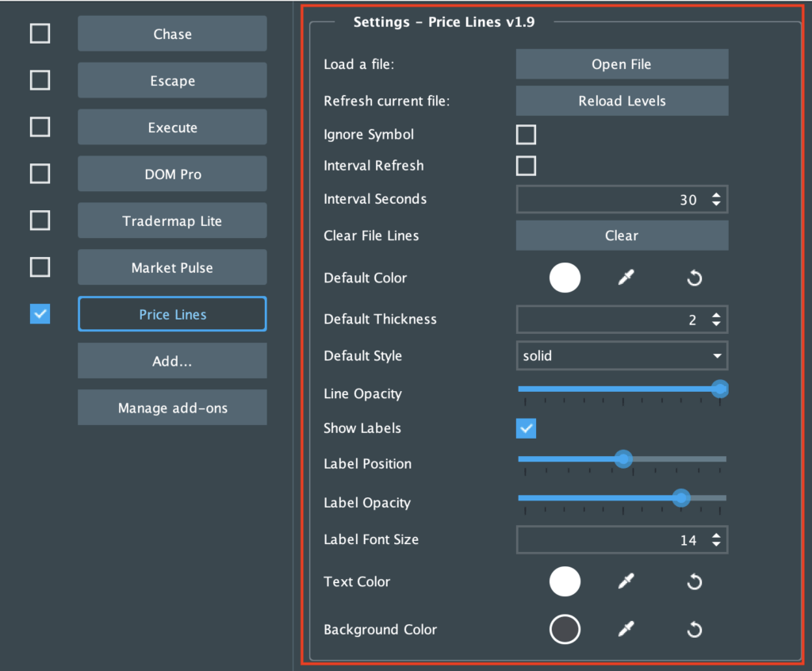Click the Label Opacity slider handle
Screen dimensions: 812x671
[680, 497]
